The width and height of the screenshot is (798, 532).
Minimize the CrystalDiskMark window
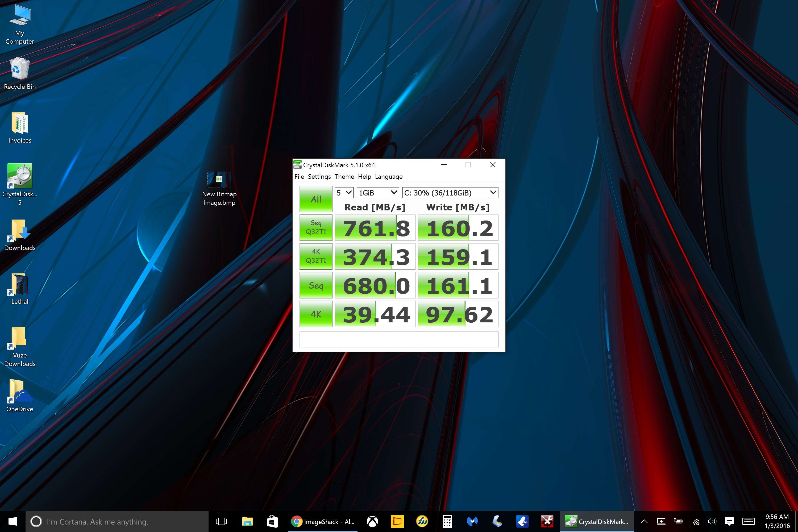pyautogui.click(x=444, y=165)
